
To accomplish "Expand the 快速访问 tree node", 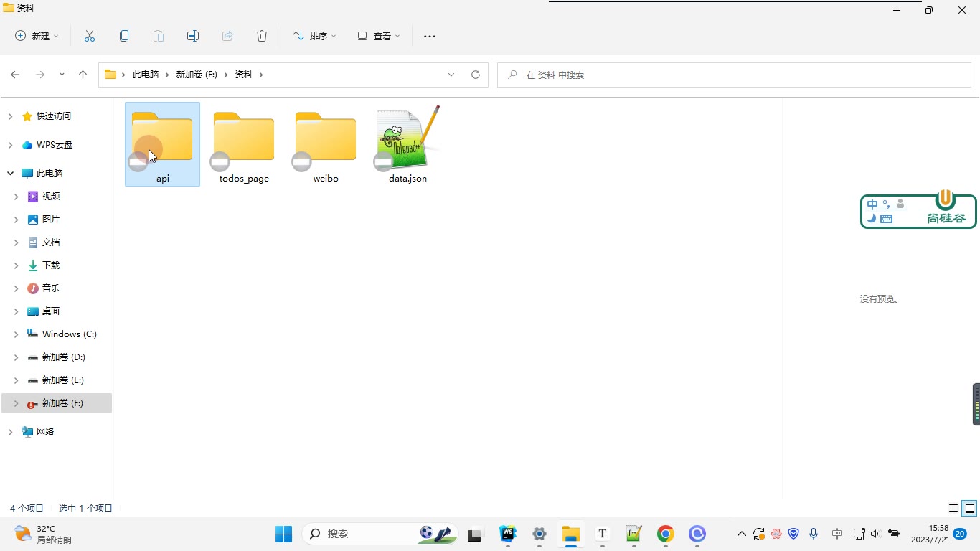I will (x=10, y=116).
